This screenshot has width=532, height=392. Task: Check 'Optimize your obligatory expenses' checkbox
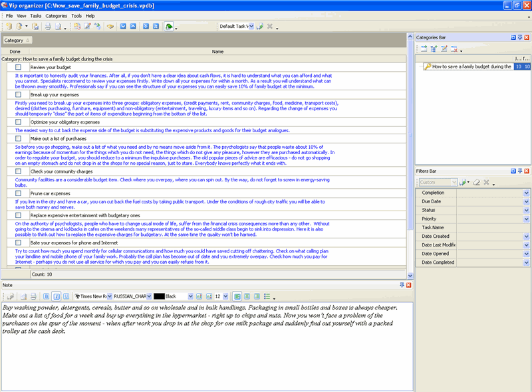pos(19,122)
